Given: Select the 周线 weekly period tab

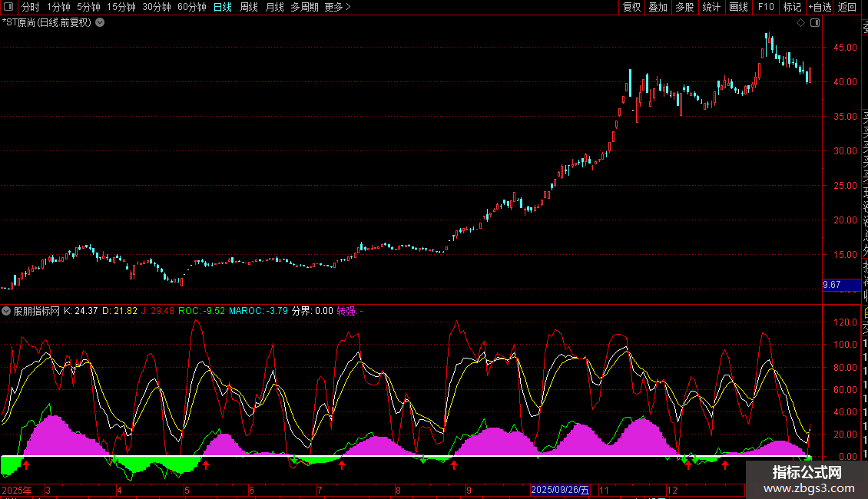Looking at the screenshot, I should [249, 7].
